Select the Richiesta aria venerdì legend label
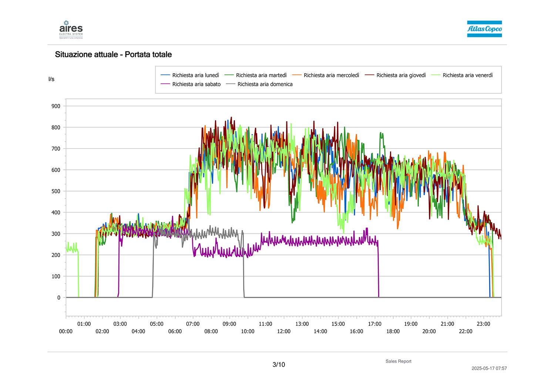 pyautogui.click(x=468, y=75)
